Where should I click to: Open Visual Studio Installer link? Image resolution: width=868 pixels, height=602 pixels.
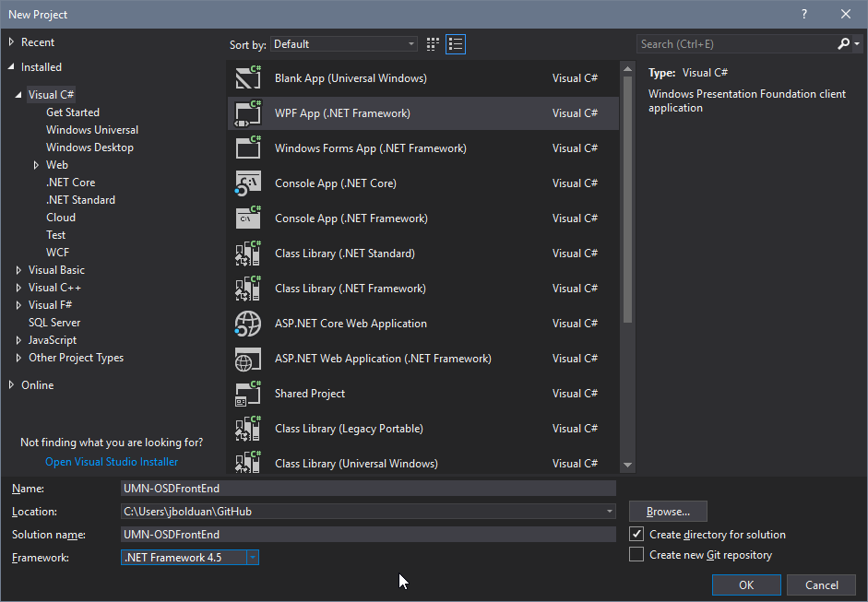click(x=112, y=462)
